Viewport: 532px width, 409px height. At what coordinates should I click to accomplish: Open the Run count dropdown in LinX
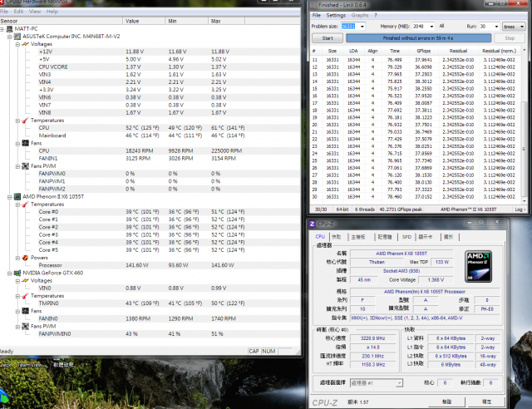496,27
